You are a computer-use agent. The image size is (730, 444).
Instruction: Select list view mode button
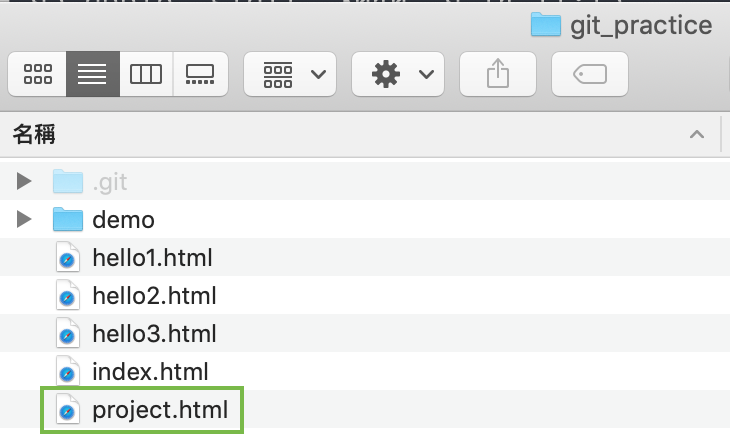click(93, 74)
